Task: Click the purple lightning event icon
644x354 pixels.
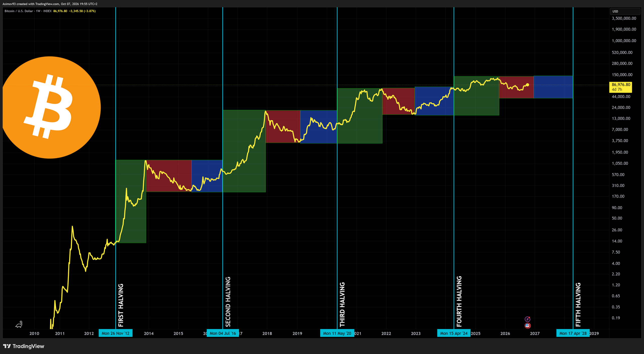Action: click(x=527, y=319)
